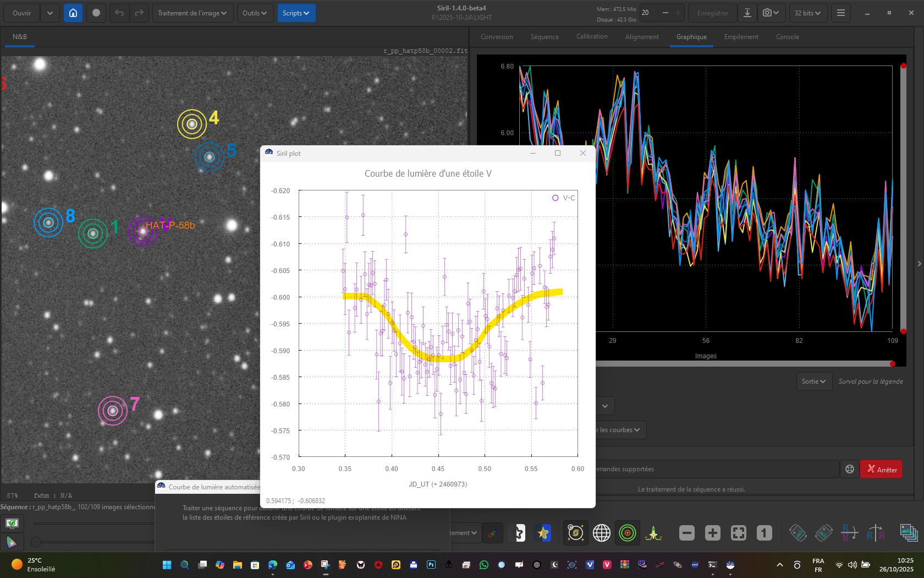This screenshot has height=578, width=924.
Task: Toggle the chain link channels button
Action: (x=492, y=533)
